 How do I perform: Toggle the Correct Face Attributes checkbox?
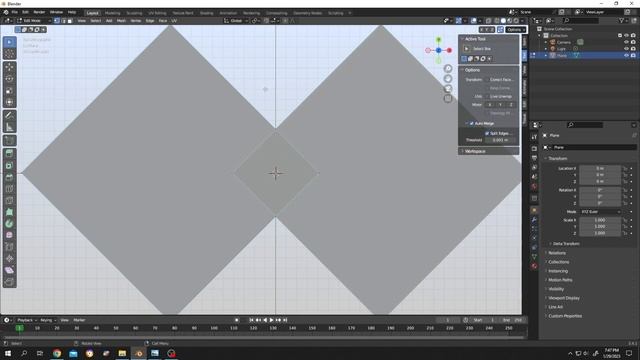(487, 80)
